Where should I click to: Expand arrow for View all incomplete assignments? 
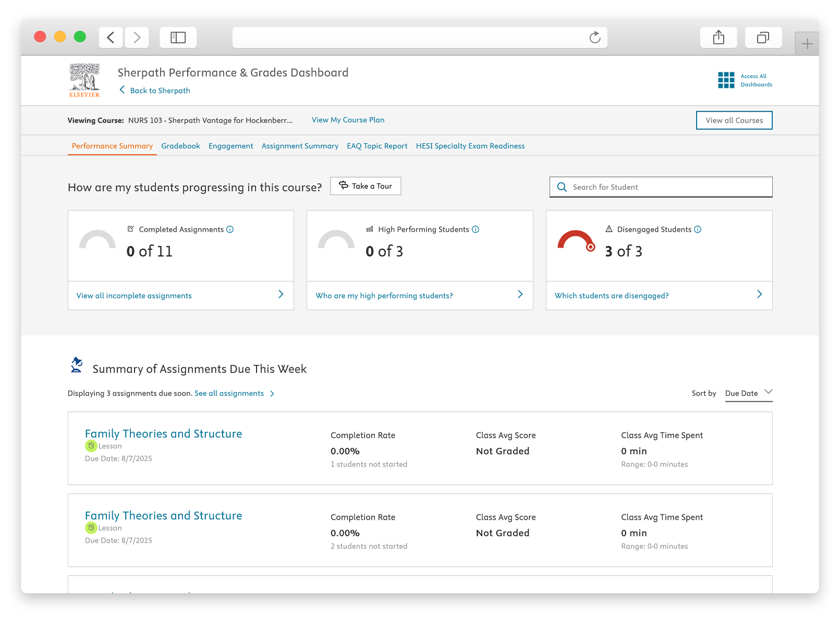281,294
